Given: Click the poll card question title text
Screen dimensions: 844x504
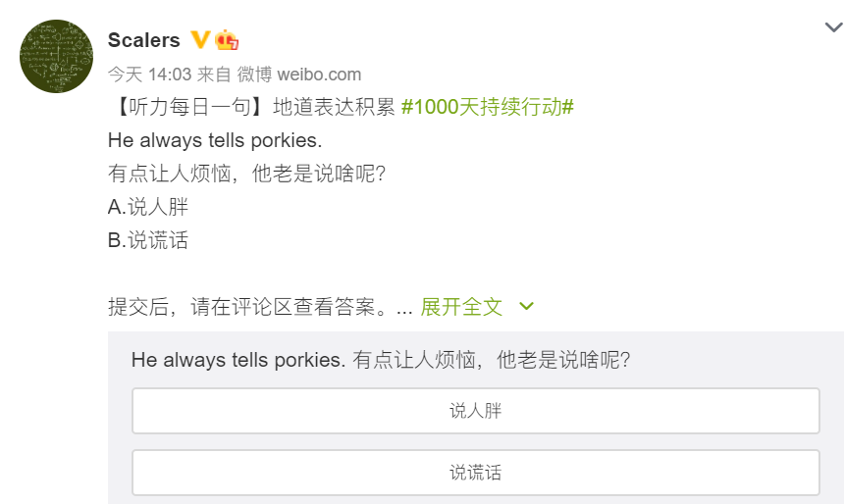Looking at the screenshot, I should click(x=381, y=360).
